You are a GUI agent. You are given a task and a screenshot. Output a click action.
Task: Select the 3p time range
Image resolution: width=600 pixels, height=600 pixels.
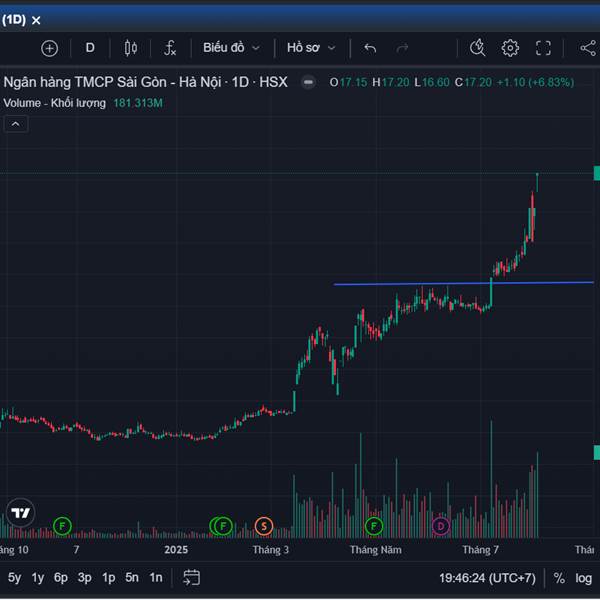85,577
